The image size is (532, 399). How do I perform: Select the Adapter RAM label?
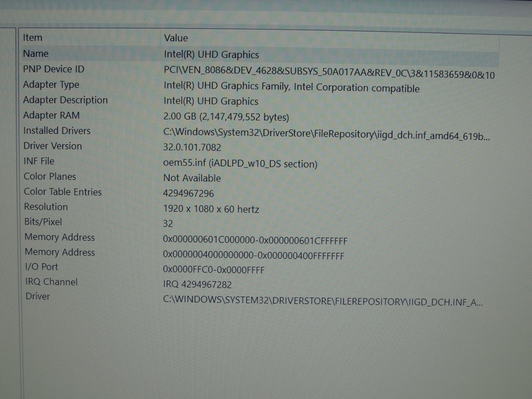pyautogui.click(x=52, y=115)
